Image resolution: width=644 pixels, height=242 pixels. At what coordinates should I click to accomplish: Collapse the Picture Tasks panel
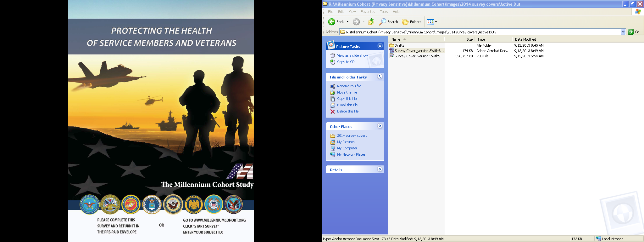pyautogui.click(x=380, y=46)
